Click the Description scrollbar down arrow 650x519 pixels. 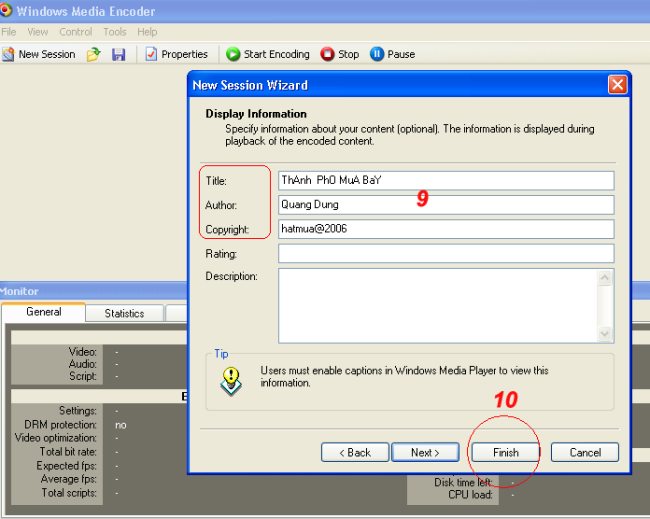tap(606, 335)
